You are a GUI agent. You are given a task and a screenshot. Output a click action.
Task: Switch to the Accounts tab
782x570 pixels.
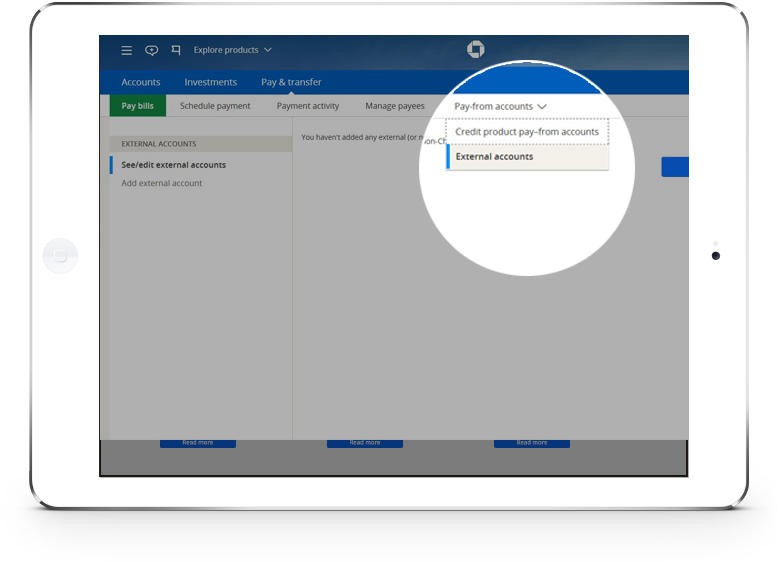pyautogui.click(x=141, y=82)
